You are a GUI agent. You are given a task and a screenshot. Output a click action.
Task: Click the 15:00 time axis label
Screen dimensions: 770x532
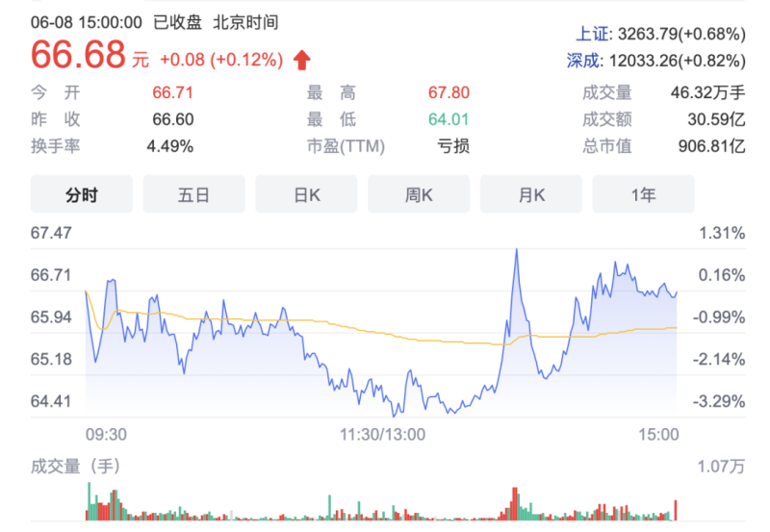[660, 434]
